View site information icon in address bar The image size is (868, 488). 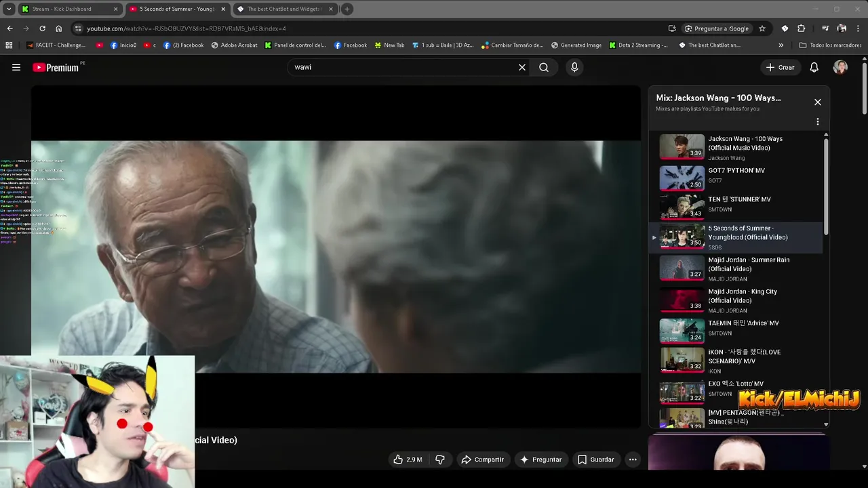coord(79,28)
